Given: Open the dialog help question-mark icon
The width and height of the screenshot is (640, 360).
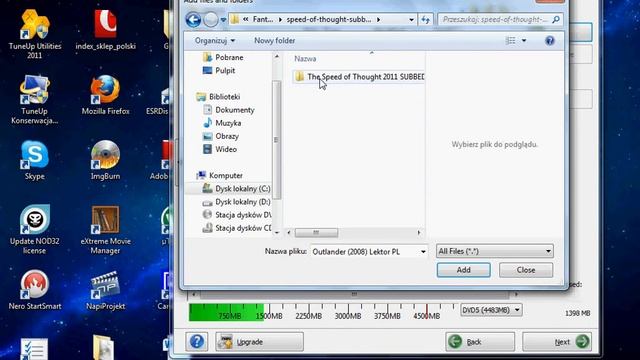Looking at the screenshot, I should click(x=550, y=40).
